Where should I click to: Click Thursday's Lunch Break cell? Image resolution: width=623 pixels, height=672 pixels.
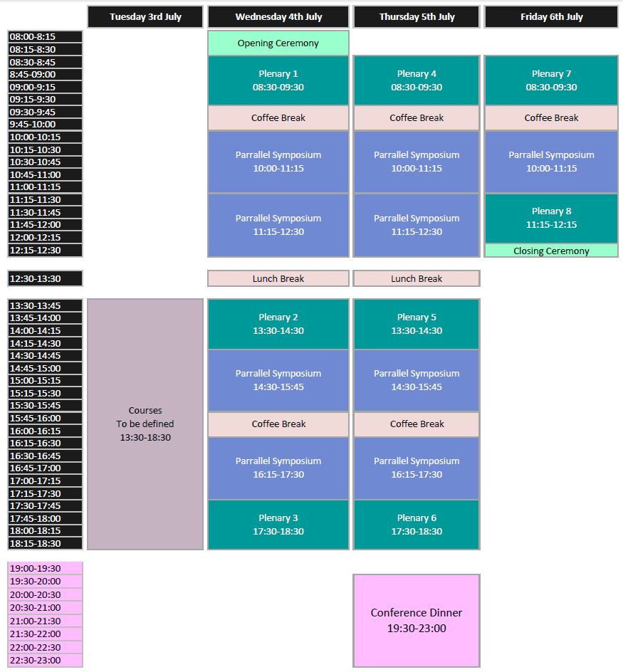(x=417, y=278)
